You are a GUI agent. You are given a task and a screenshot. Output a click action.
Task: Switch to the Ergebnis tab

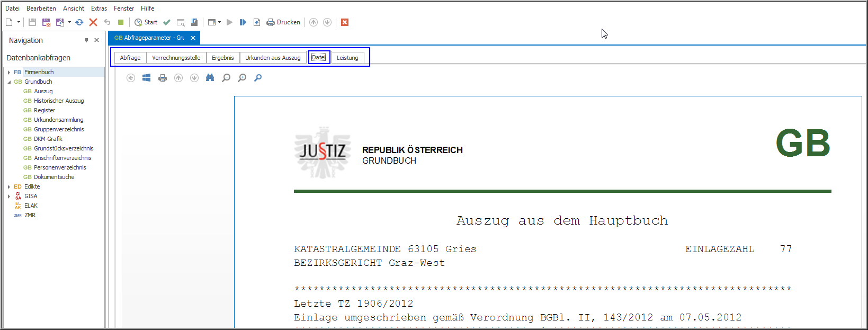click(x=223, y=58)
